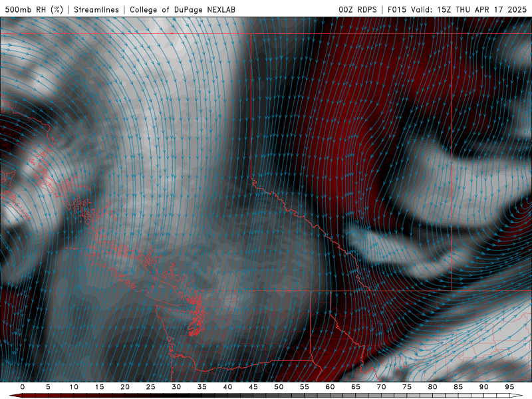Image resolution: width=532 pixels, height=399 pixels.
Task: Click the "500mb RH (%)" title text
Action: pos(34,9)
